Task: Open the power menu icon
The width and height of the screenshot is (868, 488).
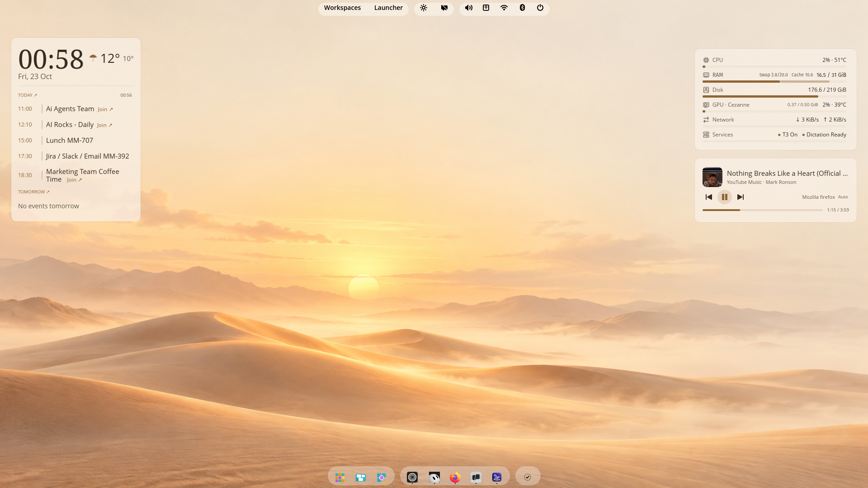Action: coord(540,8)
